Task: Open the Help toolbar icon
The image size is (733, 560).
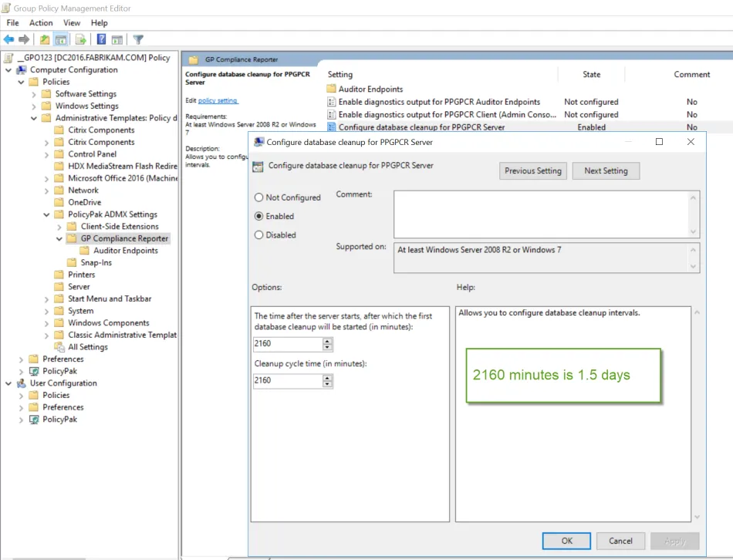Action: (101, 40)
